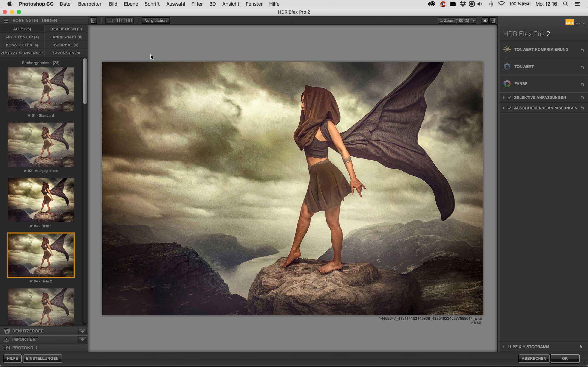Viewport: 588px width, 367px height.
Task: Mark preset 01 - Standard as favorite star
Action: point(29,115)
